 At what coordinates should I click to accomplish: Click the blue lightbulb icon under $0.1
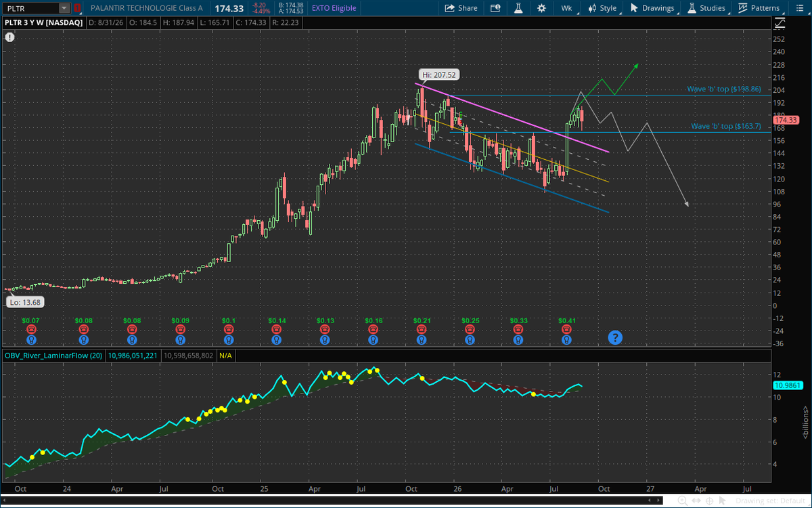[x=229, y=339]
